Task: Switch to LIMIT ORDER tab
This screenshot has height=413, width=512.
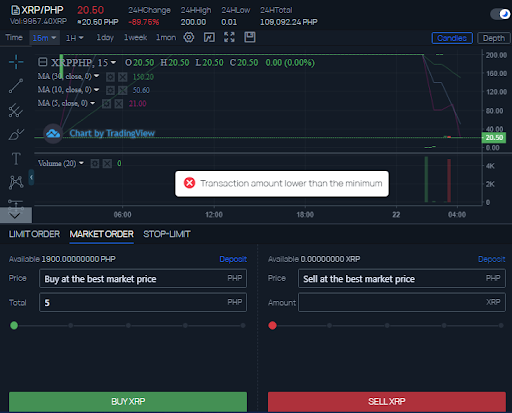Action: [34, 234]
